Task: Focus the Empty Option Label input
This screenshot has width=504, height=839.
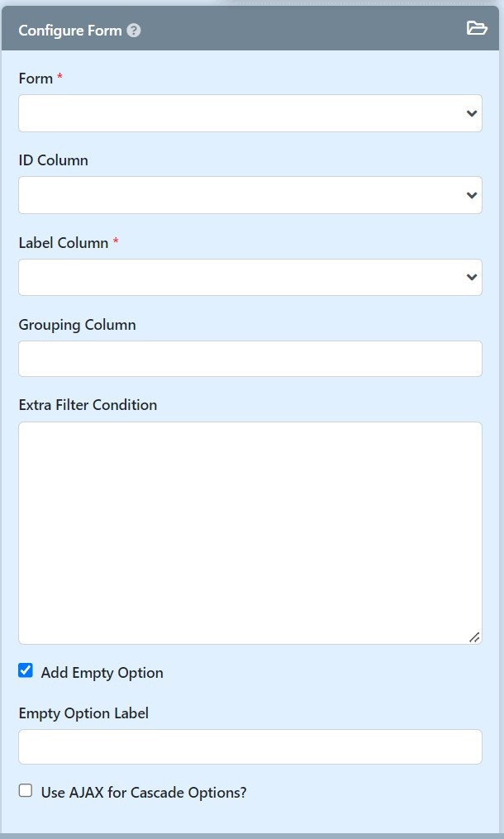Action: tap(250, 746)
